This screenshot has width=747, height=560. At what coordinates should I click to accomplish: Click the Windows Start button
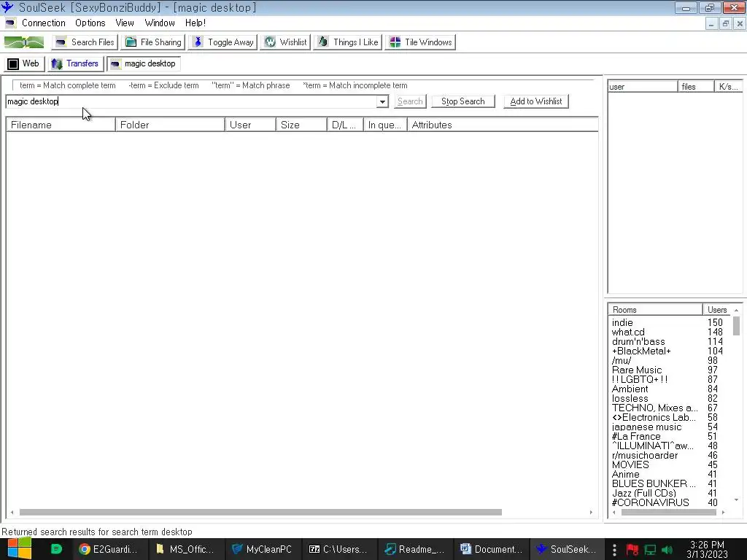pyautogui.click(x=19, y=549)
